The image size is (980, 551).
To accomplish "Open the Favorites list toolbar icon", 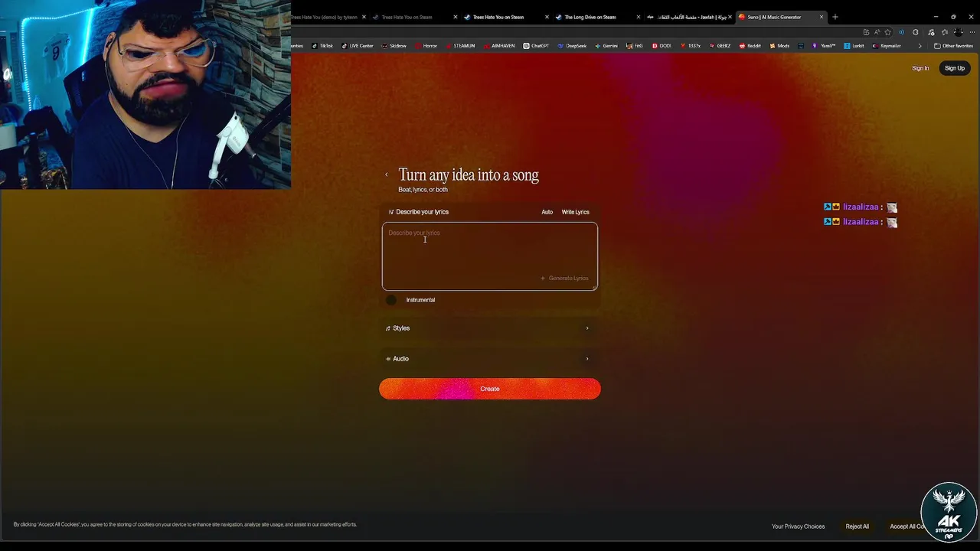I will point(945,32).
